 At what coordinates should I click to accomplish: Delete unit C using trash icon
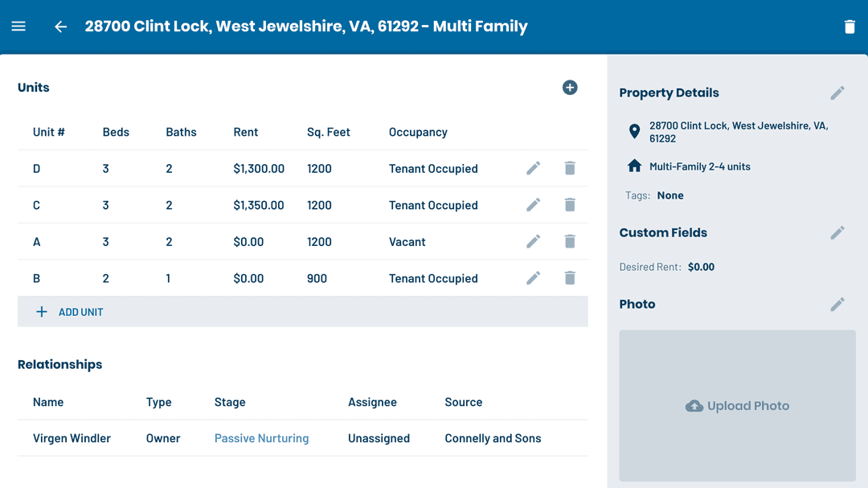[x=570, y=205]
